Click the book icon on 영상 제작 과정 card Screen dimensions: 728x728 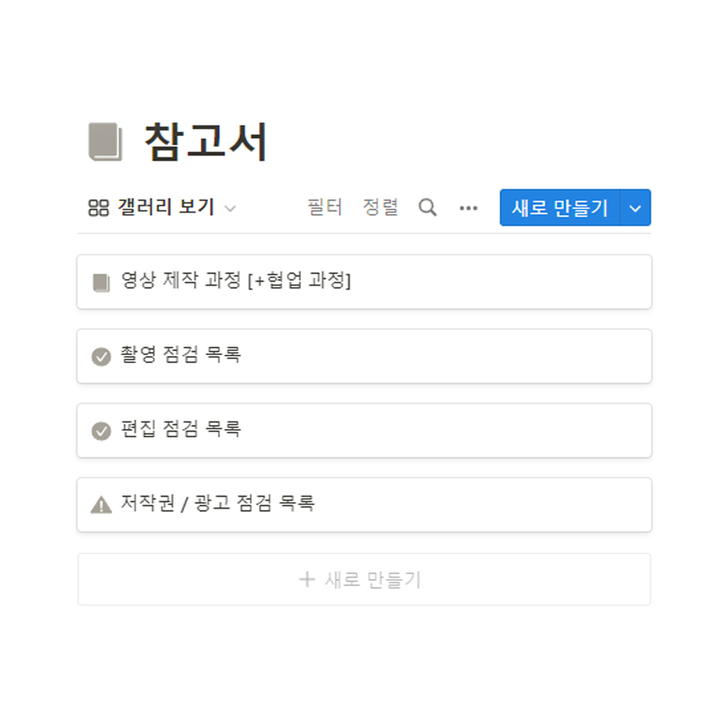(101, 282)
